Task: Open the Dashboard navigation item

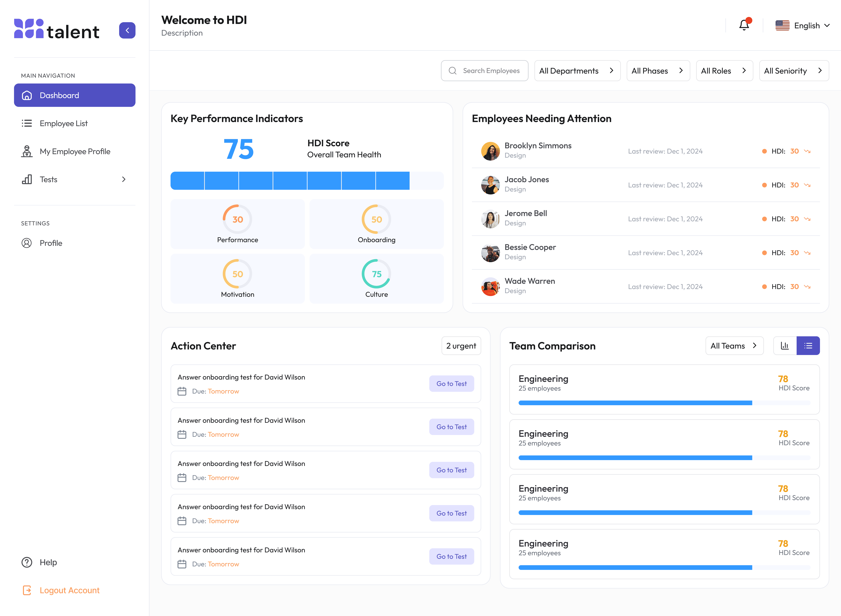Action: 75,95
